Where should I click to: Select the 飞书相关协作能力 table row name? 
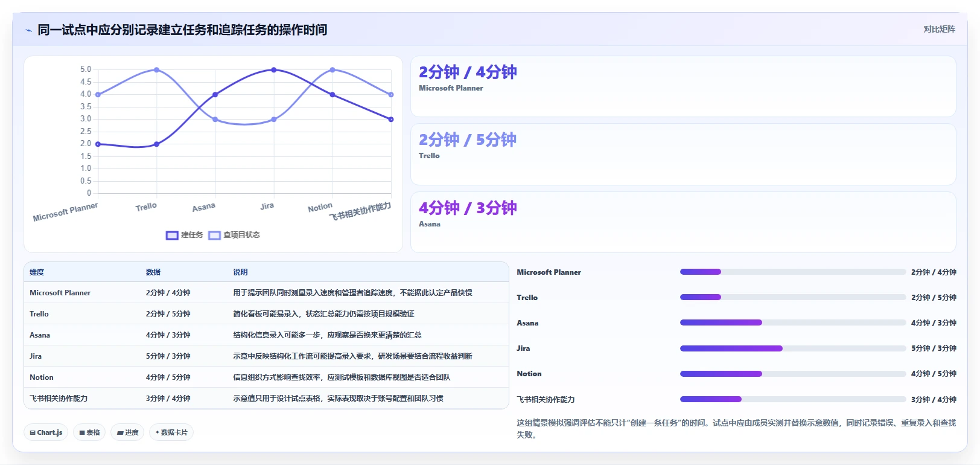(x=59, y=399)
